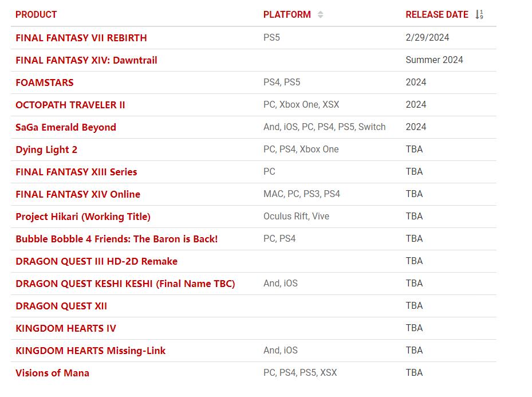Open DRAGON QUEST III HD-2D Remake
Image resolution: width=532 pixels, height=397 pixels.
(96, 261)
